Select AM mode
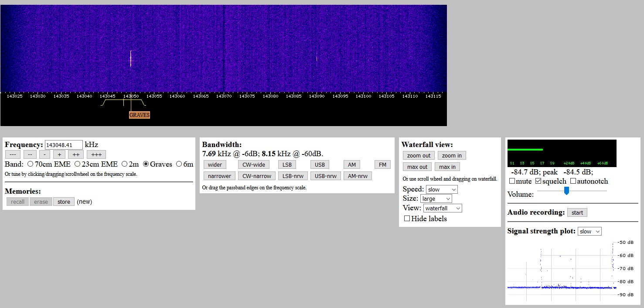Viewport: 644px width, 308px height. [351, 164]
